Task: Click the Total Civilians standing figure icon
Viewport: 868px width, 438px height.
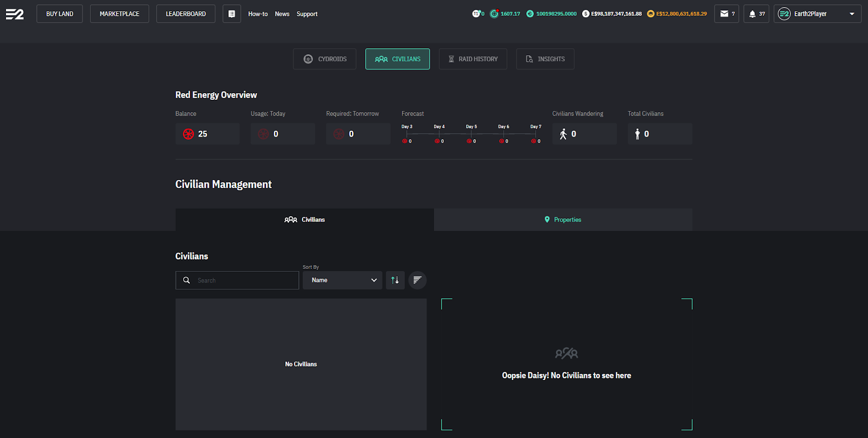Action: pyautogui.click(x=637, y=134)
